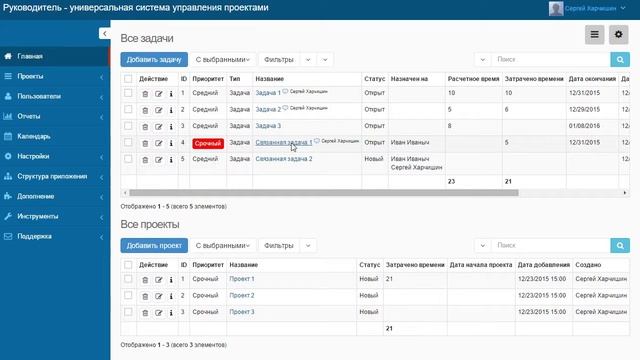Image resolution: width=640 pixels, height=360 pixels.
Task: Tick checkbox for Связанная задача 1
Action: pyautogui.click(x=128, y=142)
